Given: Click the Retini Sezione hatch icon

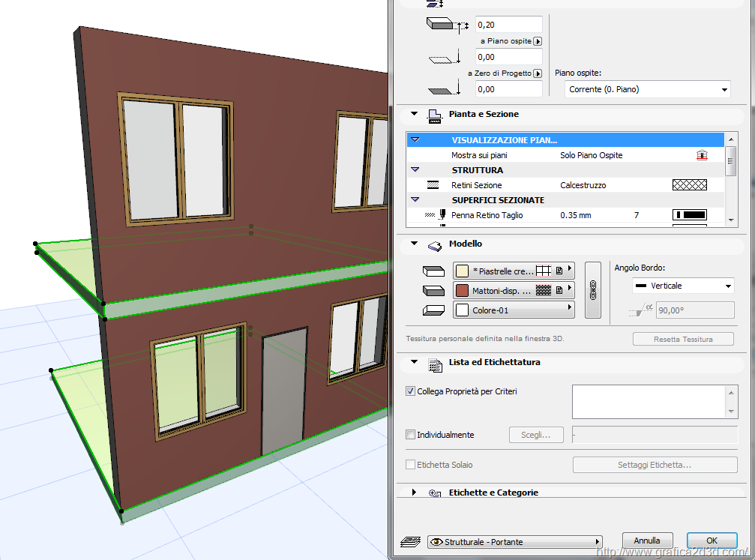Looking at the screenshot, I should [x=433, y=185].
